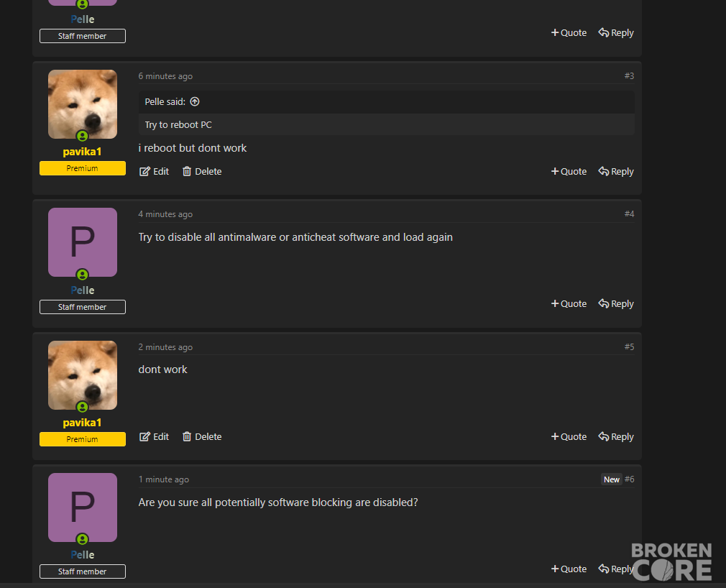
Task: Quote the topmost partially visible Pelle post
Action: point(569,33)
